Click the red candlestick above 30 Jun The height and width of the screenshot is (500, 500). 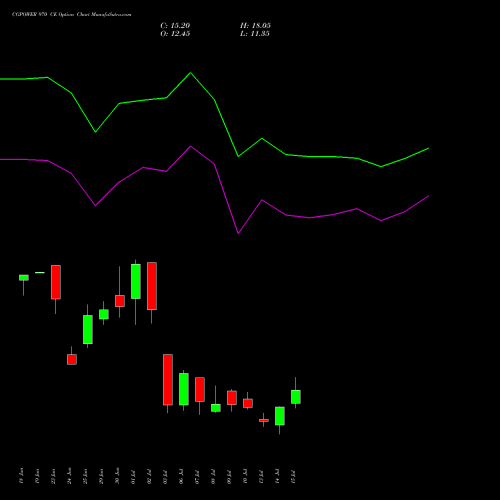(x=120, y=301)
